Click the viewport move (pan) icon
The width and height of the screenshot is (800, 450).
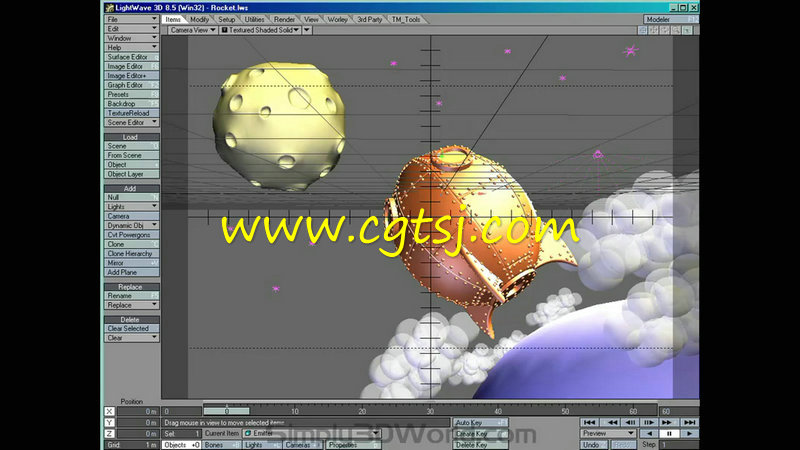point(654,30)
